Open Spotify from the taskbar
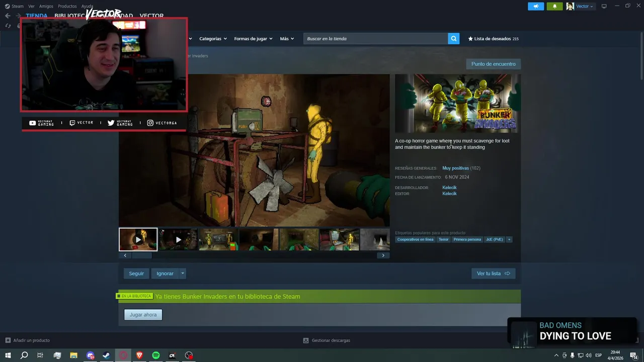Image resolution: width=644 pixels, height=362 pixels. click(x=156, y=355)
